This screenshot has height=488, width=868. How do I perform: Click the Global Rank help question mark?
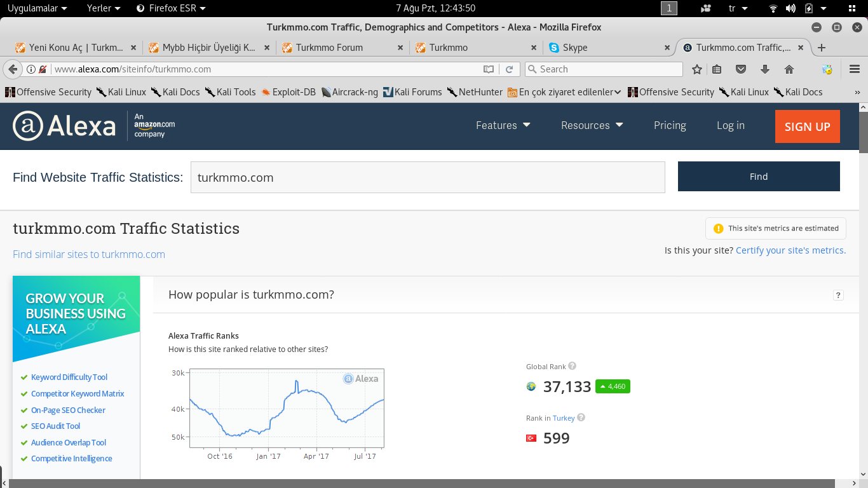coord(573,366)
